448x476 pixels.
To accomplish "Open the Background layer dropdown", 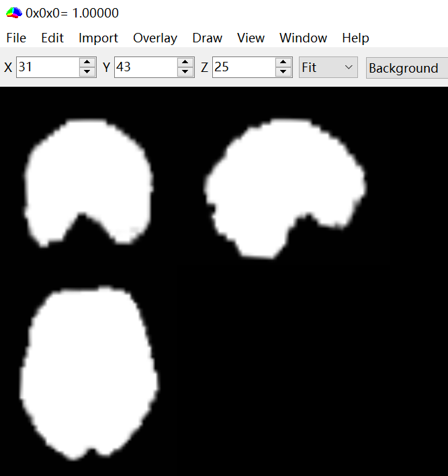I will pyautogui.click(x=407, y=68).
